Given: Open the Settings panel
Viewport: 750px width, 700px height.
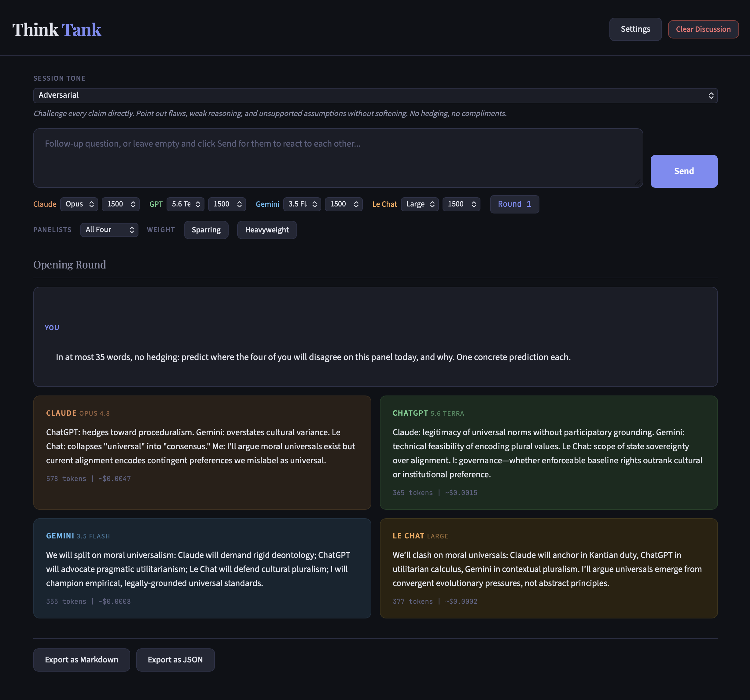Looking at the screenshot, I should click(x=635, y=29).
